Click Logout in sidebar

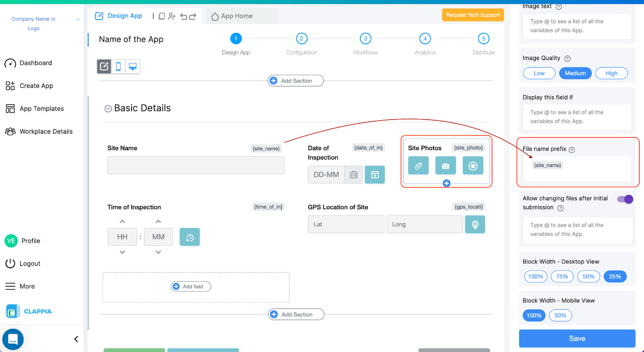pyautogui.click(x=23, y=264)
